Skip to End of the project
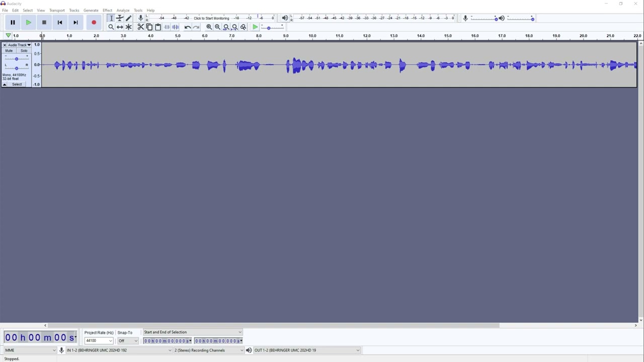This screenshot has width=644, height=362. [75, 22]
